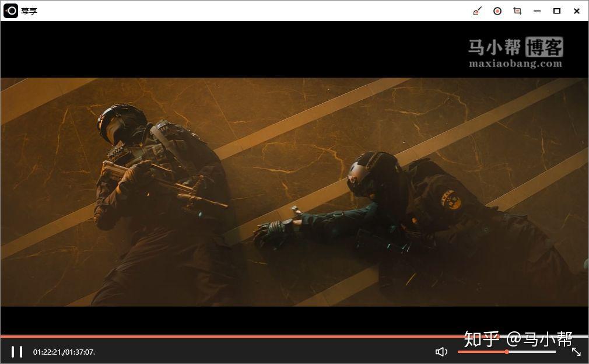Adjust the volume slider
This screenshot has width=589, height=364.
coord(506,352)
